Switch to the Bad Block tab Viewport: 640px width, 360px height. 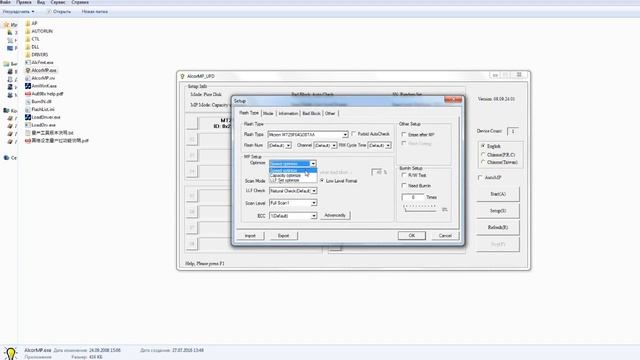tap(311, 113)
